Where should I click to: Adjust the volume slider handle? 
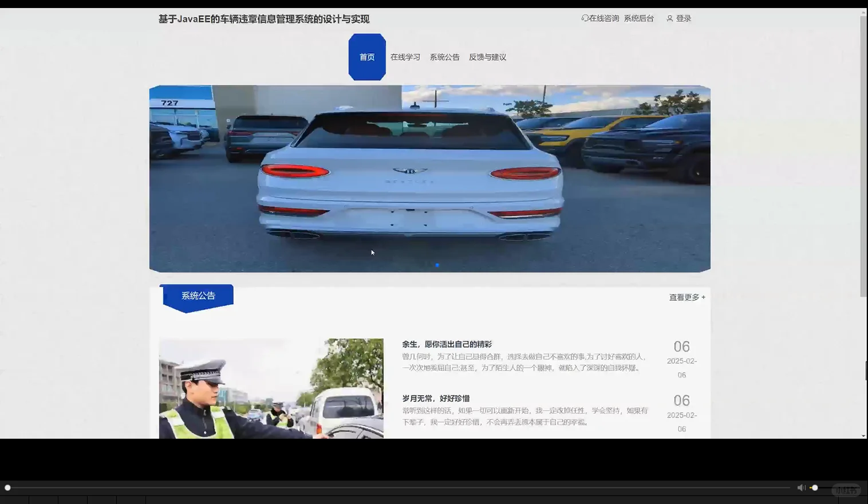point(815,487)
